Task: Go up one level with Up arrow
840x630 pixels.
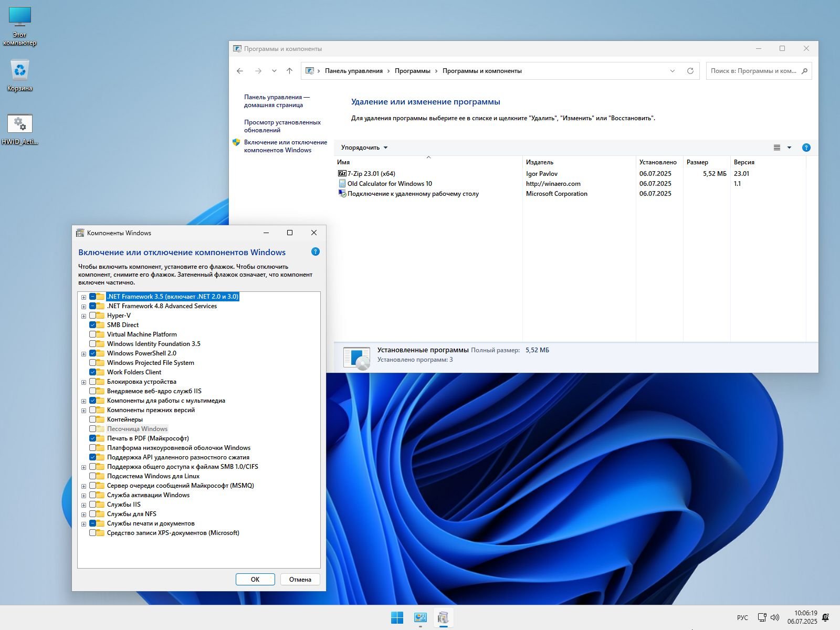Action: tap(289, 71)
